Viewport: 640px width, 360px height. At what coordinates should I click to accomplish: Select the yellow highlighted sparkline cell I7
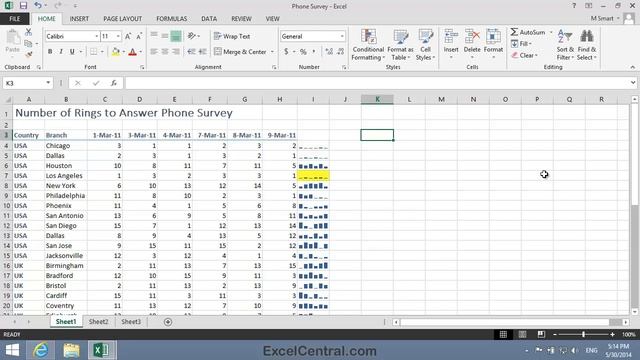coord(313,176)
